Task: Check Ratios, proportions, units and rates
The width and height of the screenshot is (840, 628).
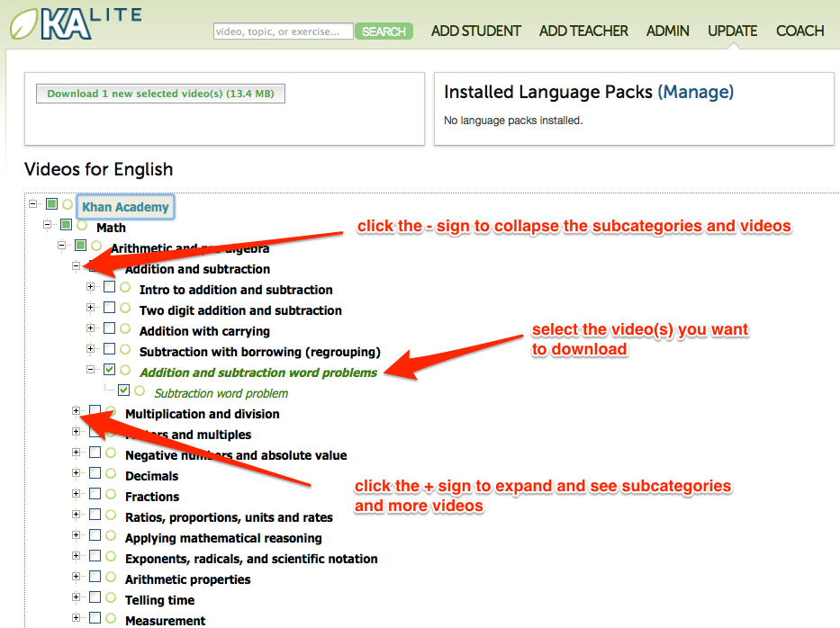Action: point(95,515)
